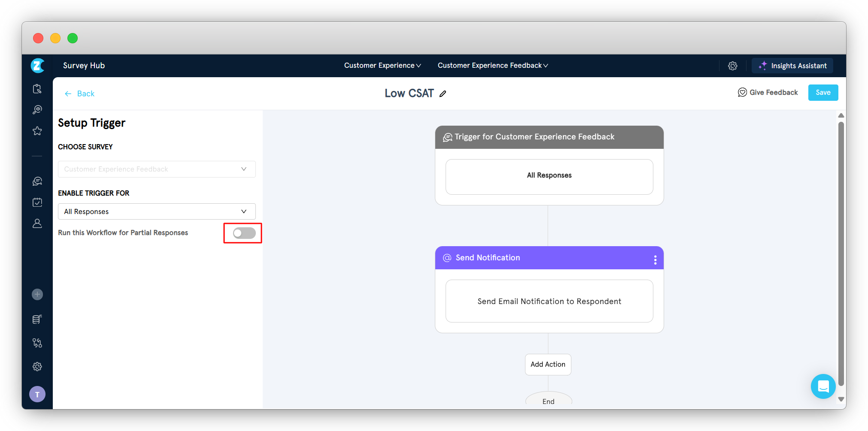This screenshot has height=431, width=868.
Task: Open the chat support bubble
Action: [x=822, y=386]
